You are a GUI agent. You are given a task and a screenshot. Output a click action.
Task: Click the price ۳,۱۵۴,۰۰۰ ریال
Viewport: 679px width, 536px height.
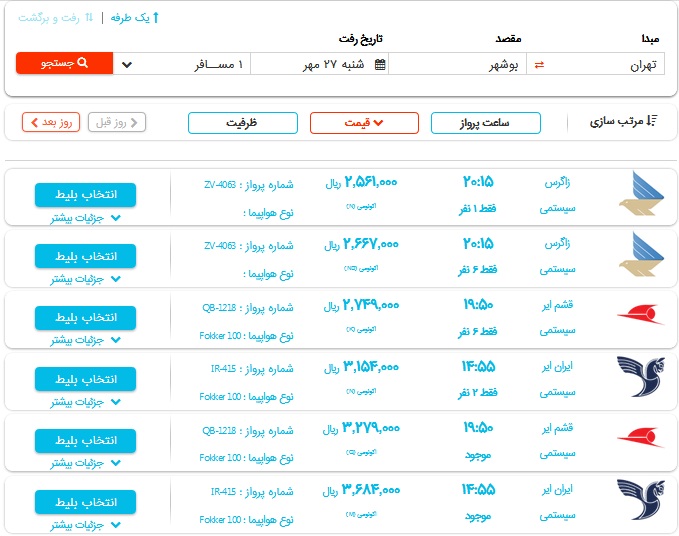(361, 368)
